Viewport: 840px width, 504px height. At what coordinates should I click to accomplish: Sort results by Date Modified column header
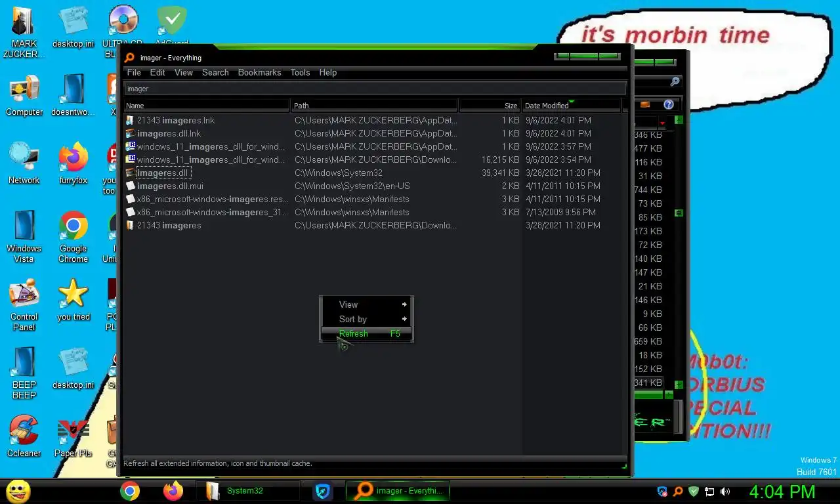point(572,105)
